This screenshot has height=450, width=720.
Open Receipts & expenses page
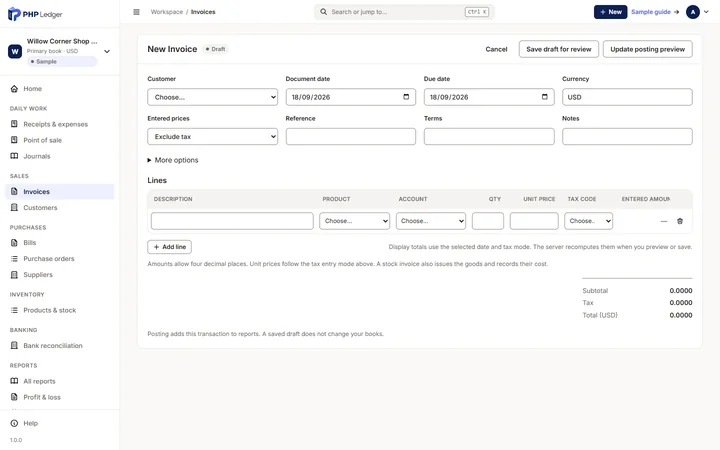tap(56, 124)
